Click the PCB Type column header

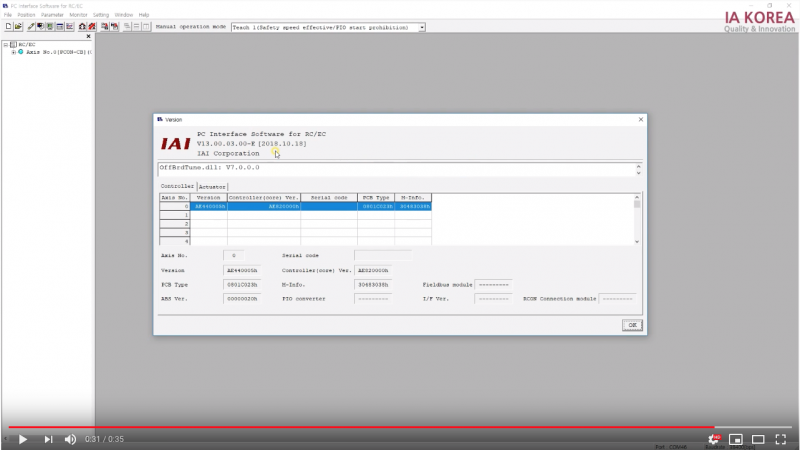[x=376, y=197]
